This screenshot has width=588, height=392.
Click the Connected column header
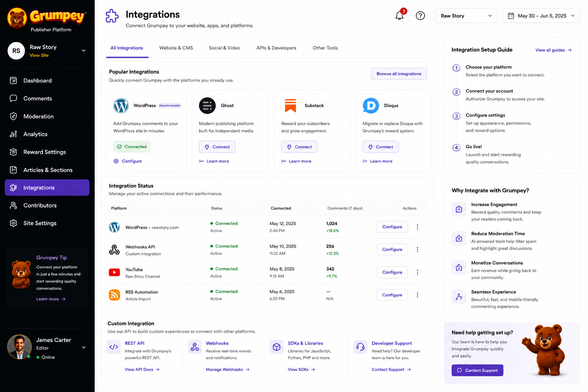[281, 208]
